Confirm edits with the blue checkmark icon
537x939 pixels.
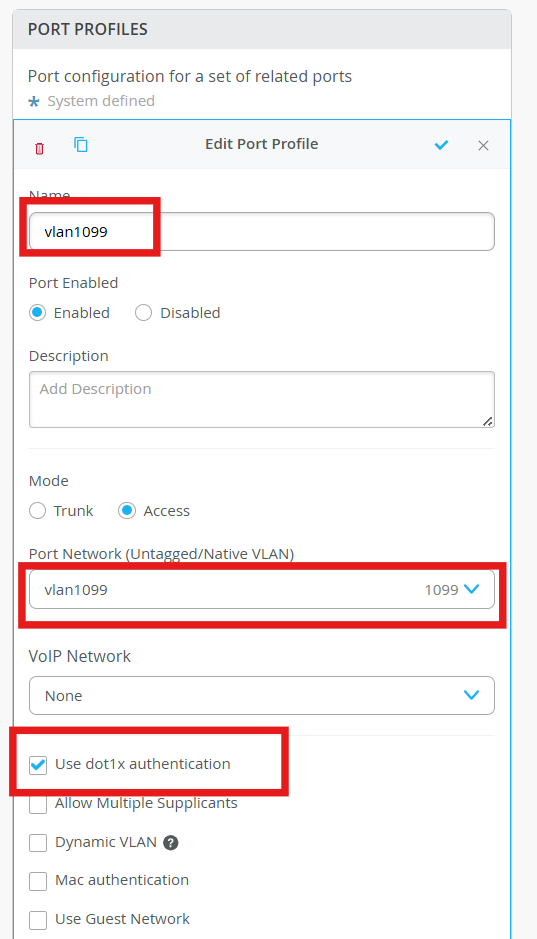point(441,145)
